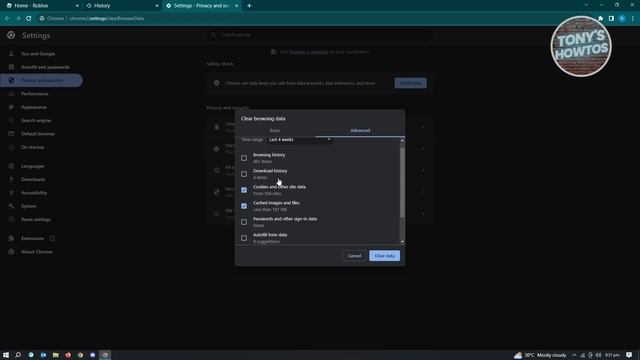The width and height of the screenshot is (640, 360).
Task: Open the volume icon in tray
Action: pos(598,355)
